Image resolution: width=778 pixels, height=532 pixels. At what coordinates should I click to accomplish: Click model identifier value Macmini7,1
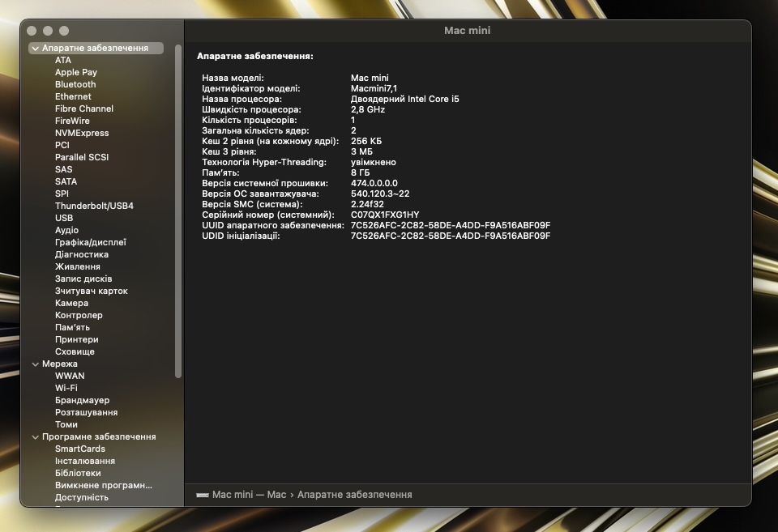click(374, 89)
